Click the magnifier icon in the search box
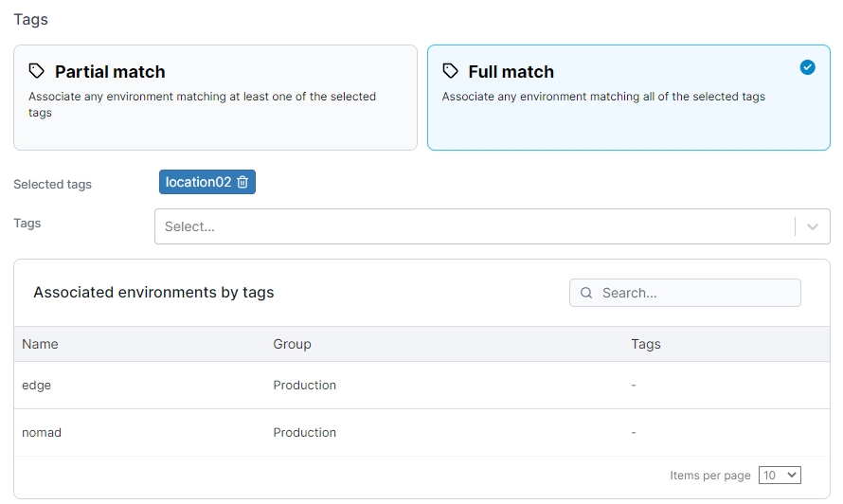843x504 pixels. coord(586,293)
